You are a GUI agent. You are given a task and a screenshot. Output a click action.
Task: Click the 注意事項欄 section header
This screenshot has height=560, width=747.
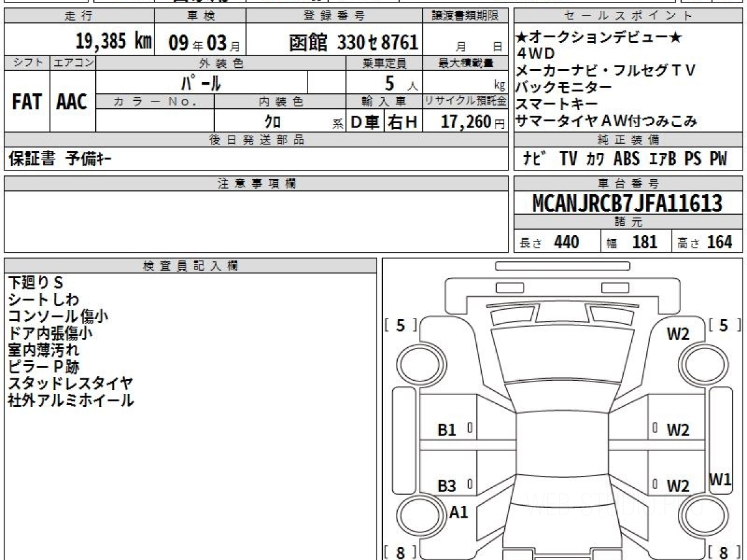tap(256, 184)
